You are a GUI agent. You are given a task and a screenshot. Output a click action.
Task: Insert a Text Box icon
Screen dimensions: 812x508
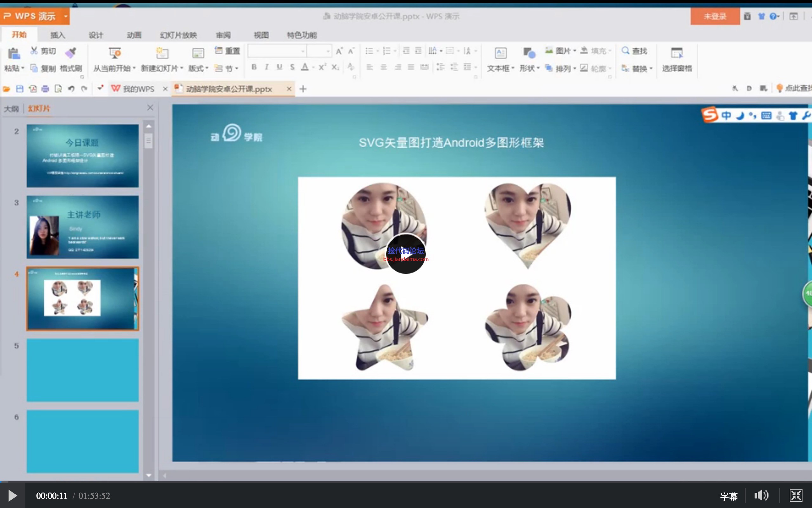[x=500, y=53]
